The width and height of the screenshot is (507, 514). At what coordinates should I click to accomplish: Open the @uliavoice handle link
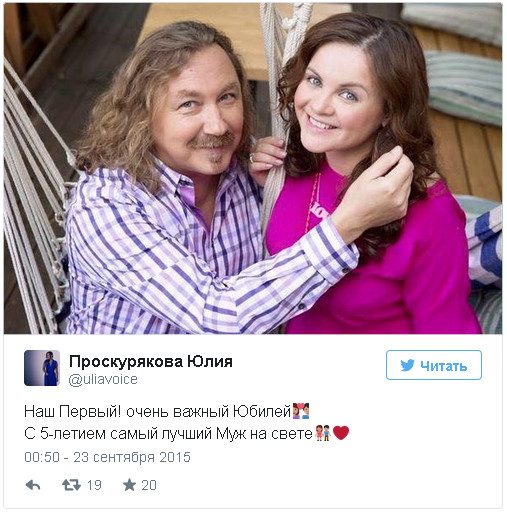(103, 379)
